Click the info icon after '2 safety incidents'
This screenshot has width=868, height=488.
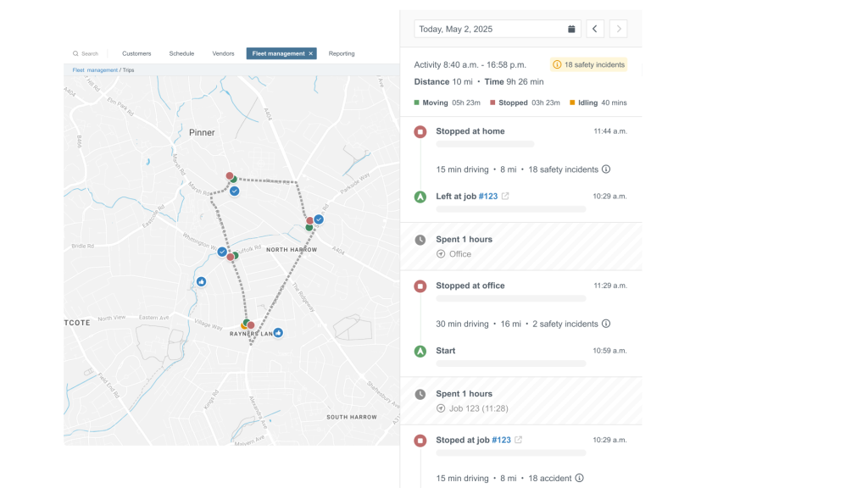pos(607,324)
